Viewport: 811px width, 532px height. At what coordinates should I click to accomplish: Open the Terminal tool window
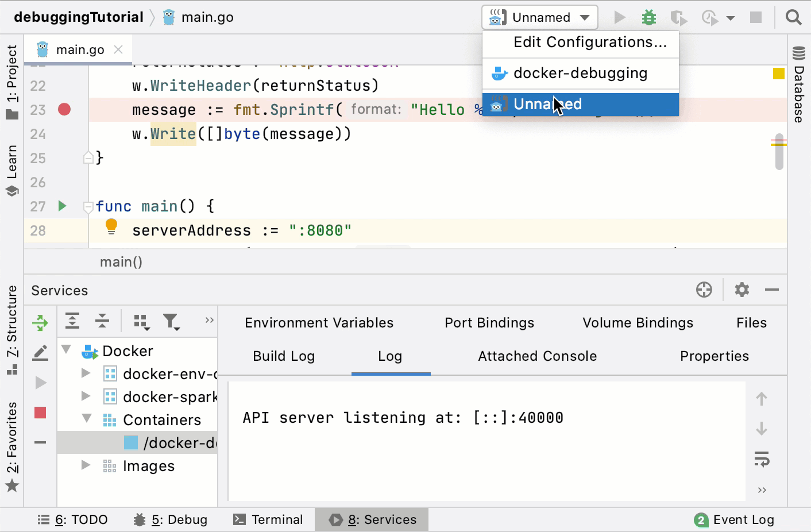tap(269, 519)
